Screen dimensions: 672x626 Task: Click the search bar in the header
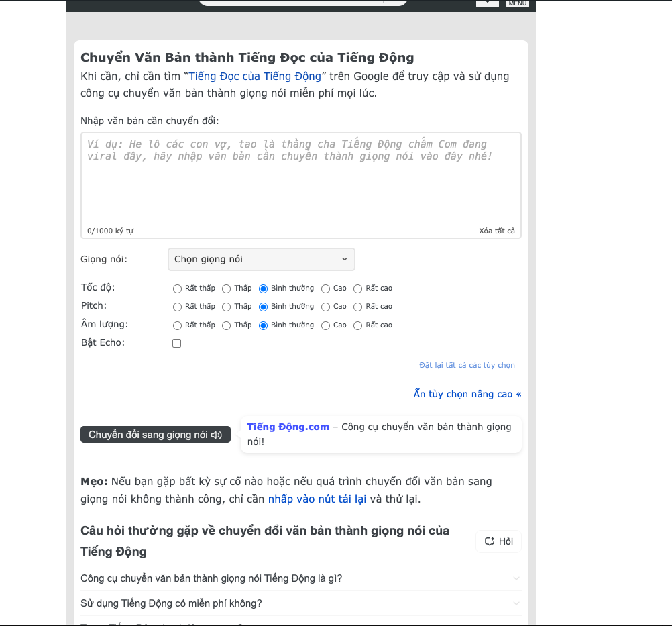[x=302, y=3]
